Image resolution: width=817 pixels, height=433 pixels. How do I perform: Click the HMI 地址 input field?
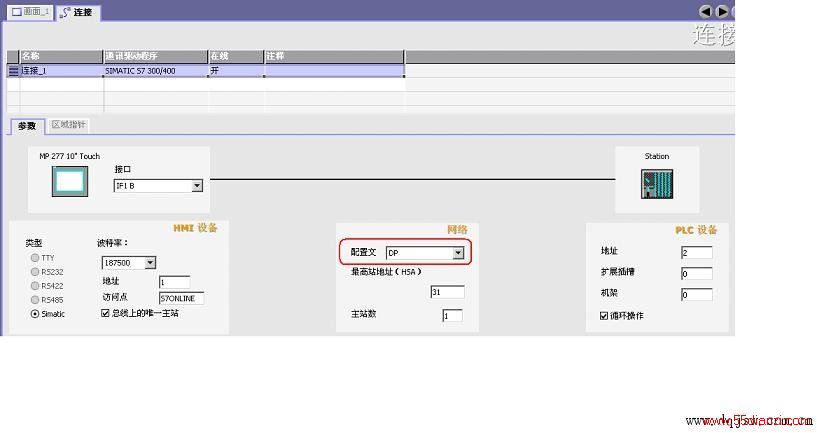pyautogui.click(x=175, y=282)
